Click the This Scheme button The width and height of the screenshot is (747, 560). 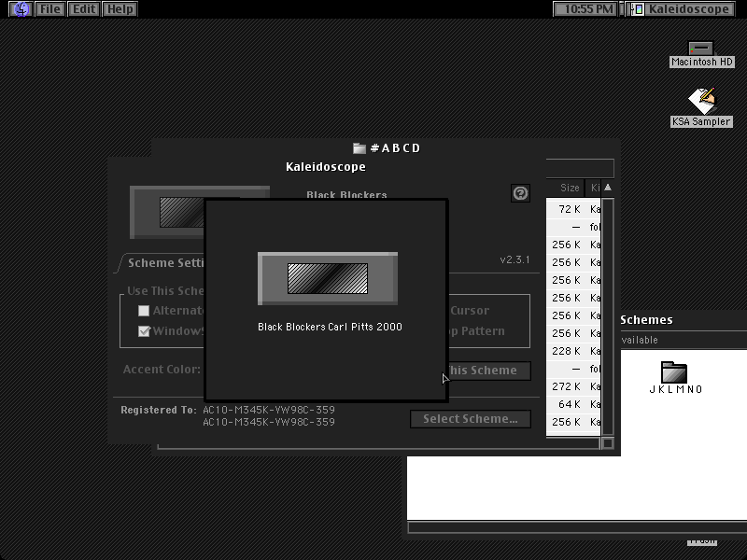(x=489, y=371)
